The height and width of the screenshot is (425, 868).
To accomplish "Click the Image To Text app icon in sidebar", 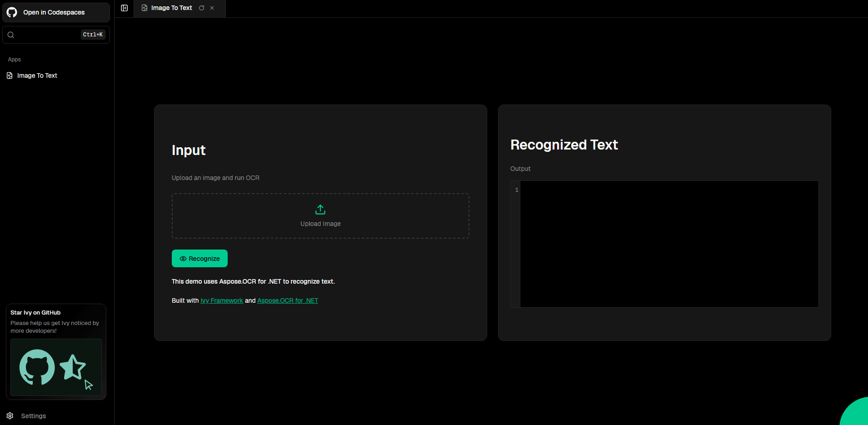I will [10, 75].
